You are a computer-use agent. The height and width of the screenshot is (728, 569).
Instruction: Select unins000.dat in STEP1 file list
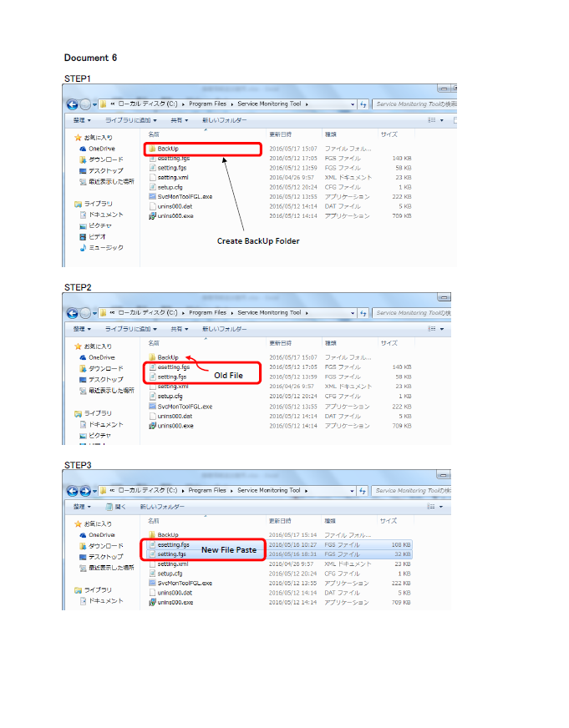click(170, 206)
